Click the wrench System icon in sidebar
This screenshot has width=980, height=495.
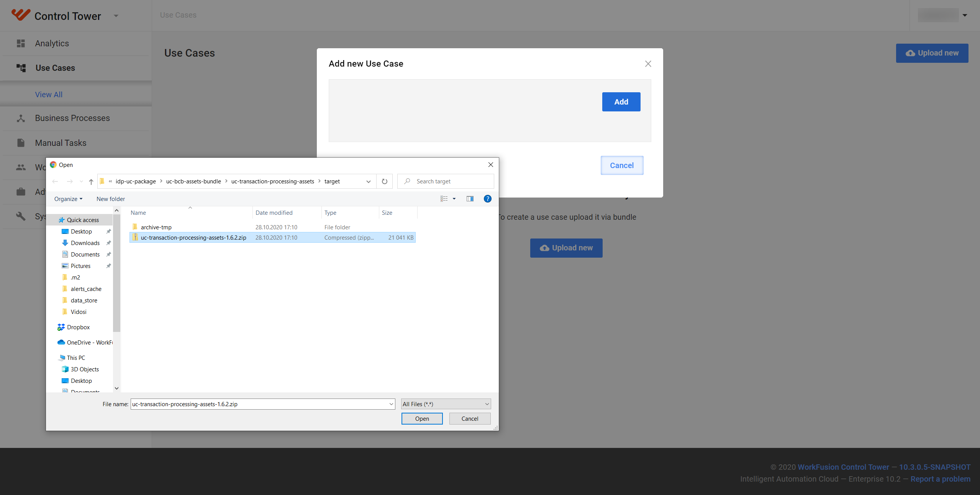click(x=21, y=216)
